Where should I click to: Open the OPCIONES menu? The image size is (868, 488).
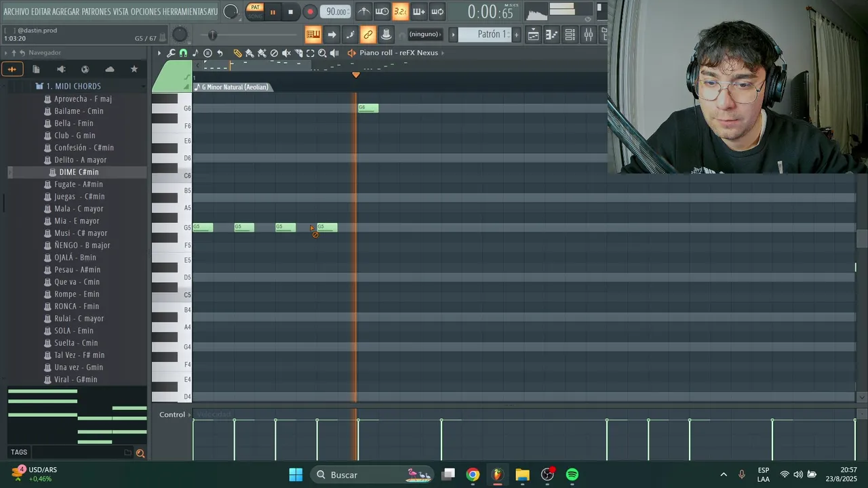point(146,12)
